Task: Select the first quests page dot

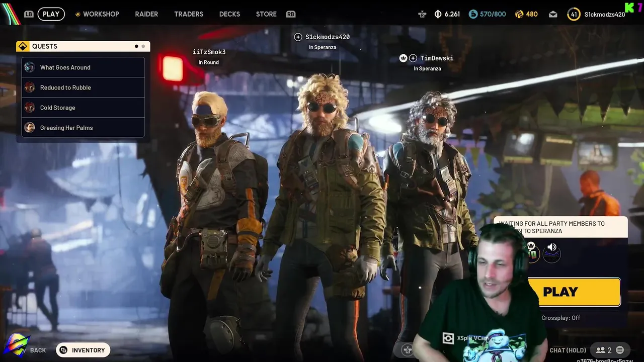Action: tap(136, 46)
